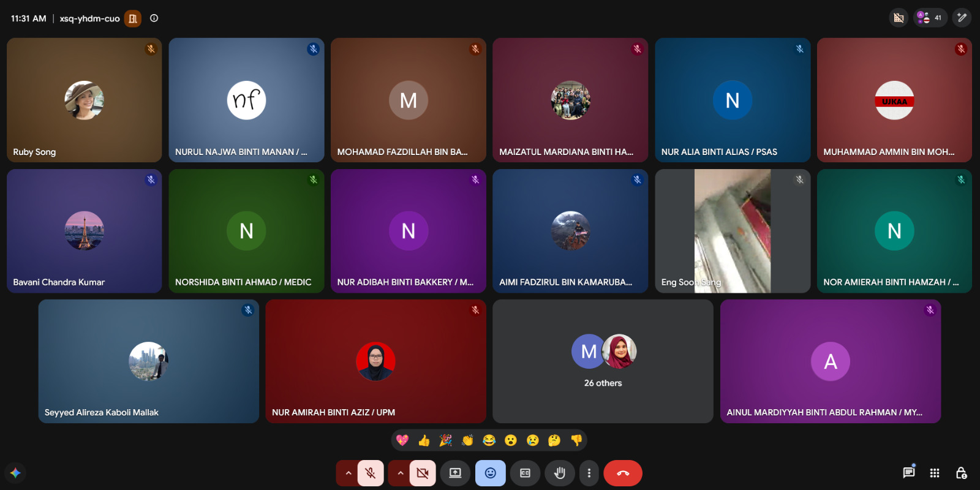
Task: Open the more options three-dot menu
Action: pos(589,473)
